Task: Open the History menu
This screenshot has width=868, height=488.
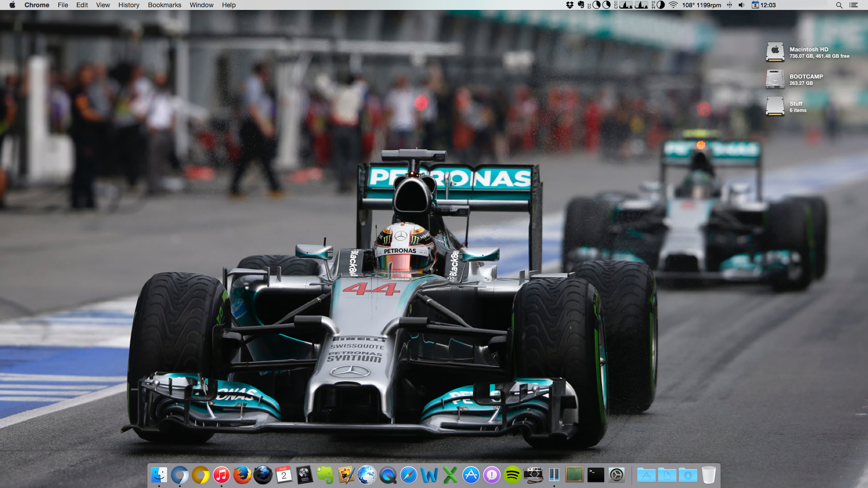Action: [x=129, y=5]
